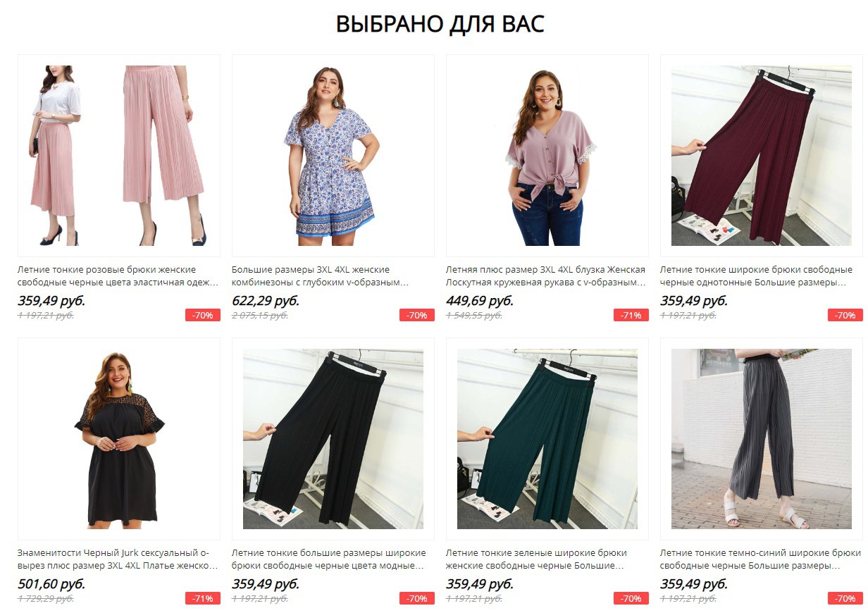This screenshot has height=613, width=868.
Task: Click the -71% badge on the blouse
Action: tap(631, 315)
